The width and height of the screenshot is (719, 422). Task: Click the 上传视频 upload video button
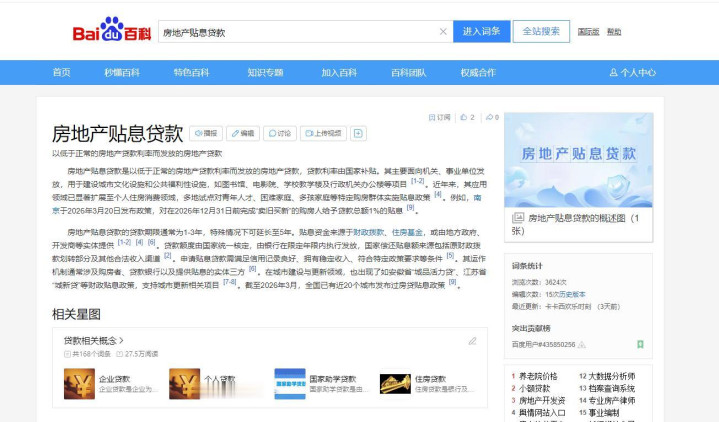(x=323, y=133)
